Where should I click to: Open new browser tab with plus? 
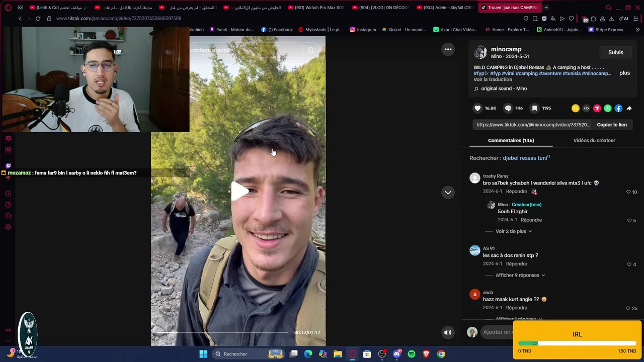coord(546,8)
